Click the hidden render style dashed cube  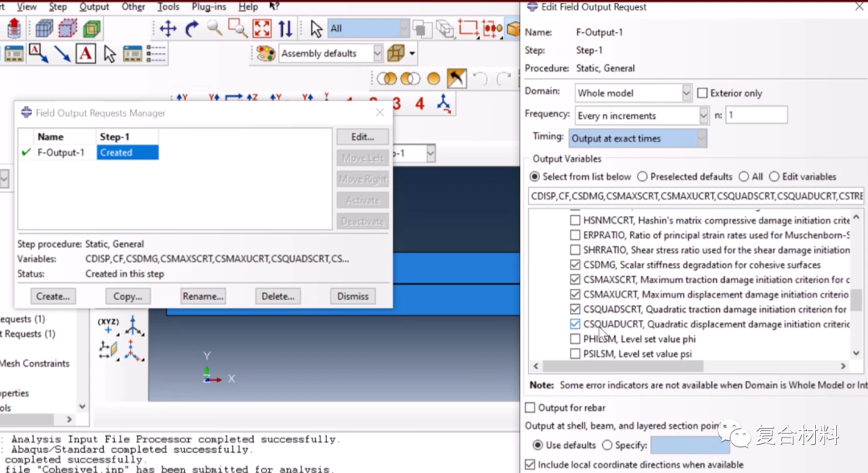(68, 28)
